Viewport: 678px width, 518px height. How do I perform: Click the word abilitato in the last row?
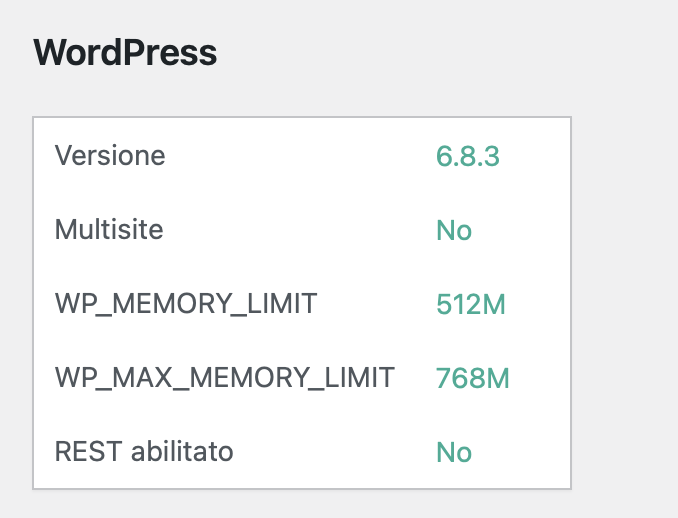[x=181, y=452]
